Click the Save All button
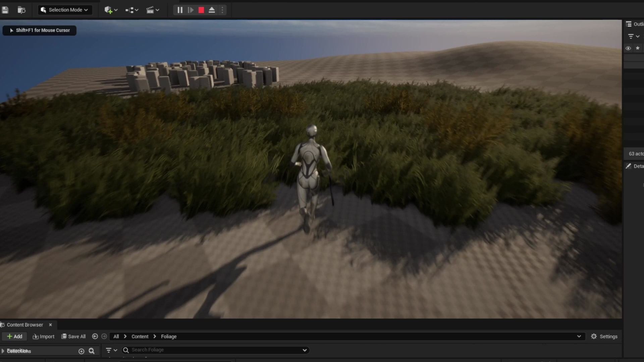Viewport: 644px width, 362px height. pos(73,337)
